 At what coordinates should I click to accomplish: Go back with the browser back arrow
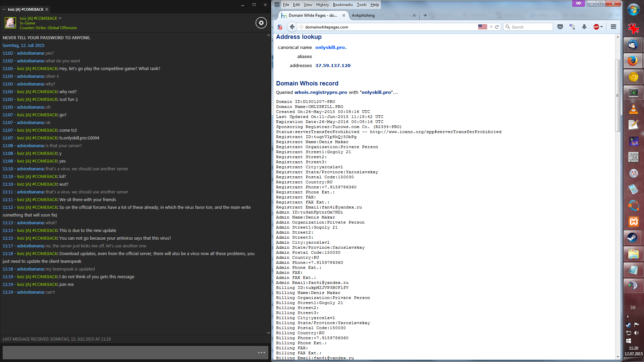pos(292,27)
